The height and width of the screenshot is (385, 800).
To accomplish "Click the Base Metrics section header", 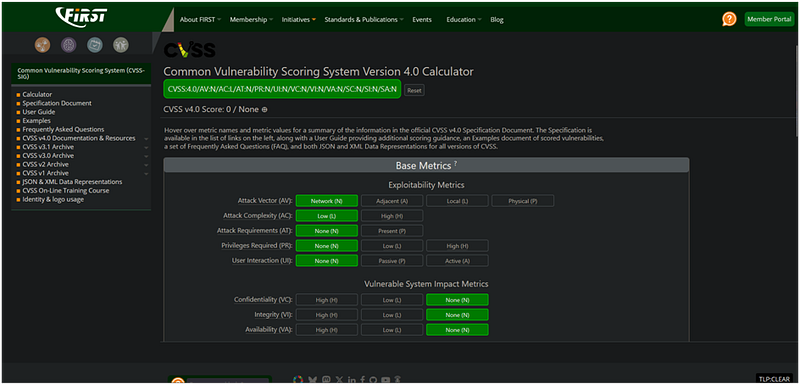I will 426,165.
